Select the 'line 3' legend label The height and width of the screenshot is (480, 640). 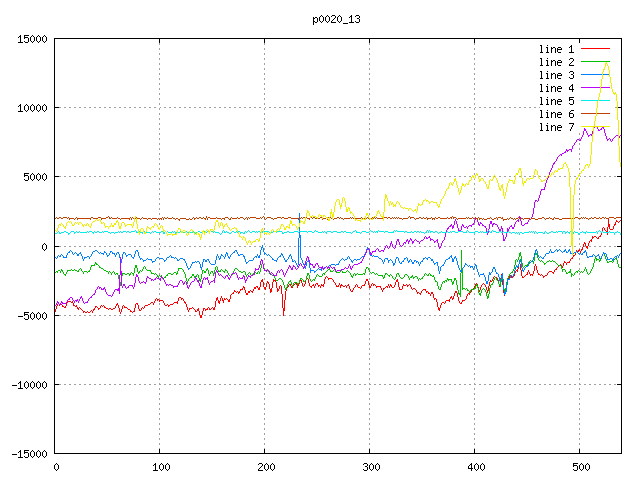556,75
